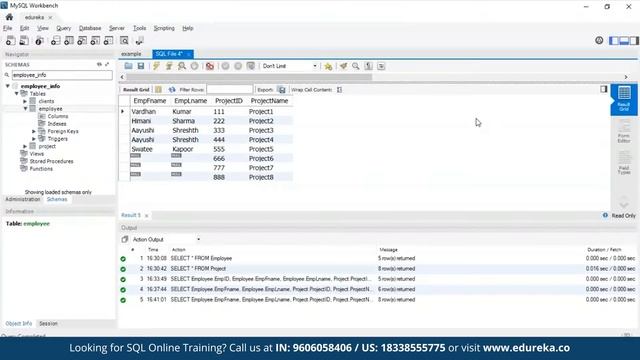Viewport: 640px width, 360px height.
Task: Create a new view via toolbar icon
Action: pyautogui.click(x=82, y=40)
